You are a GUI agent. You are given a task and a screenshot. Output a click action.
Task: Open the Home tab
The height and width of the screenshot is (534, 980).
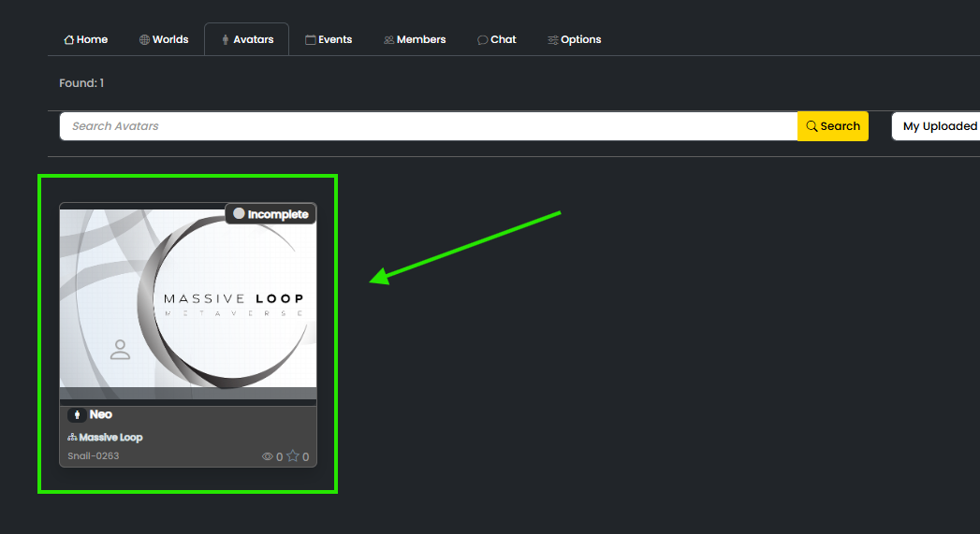pyautogui.click(x=85, y=39)
